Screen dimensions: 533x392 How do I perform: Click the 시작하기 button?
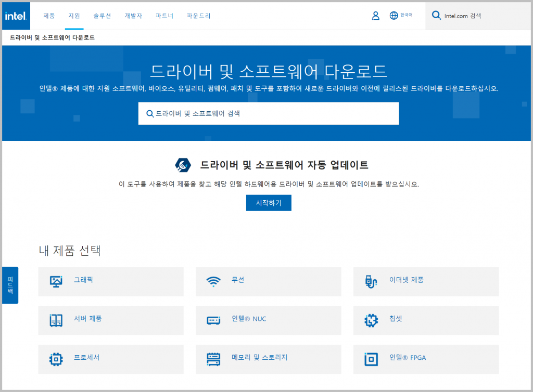(x=269, y=203)
